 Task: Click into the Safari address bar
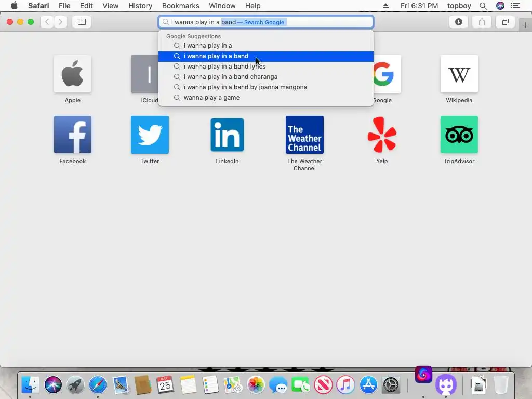266,22
